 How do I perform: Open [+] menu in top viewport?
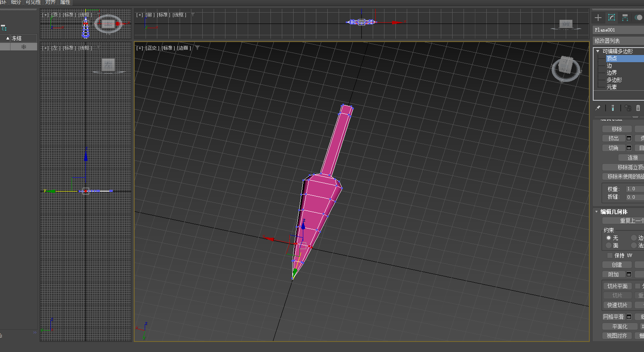[45, 15]
